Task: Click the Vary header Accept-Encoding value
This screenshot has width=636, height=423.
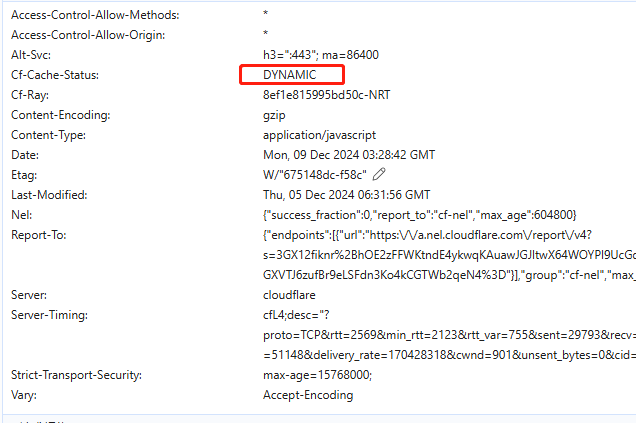Action: [308, 395]
